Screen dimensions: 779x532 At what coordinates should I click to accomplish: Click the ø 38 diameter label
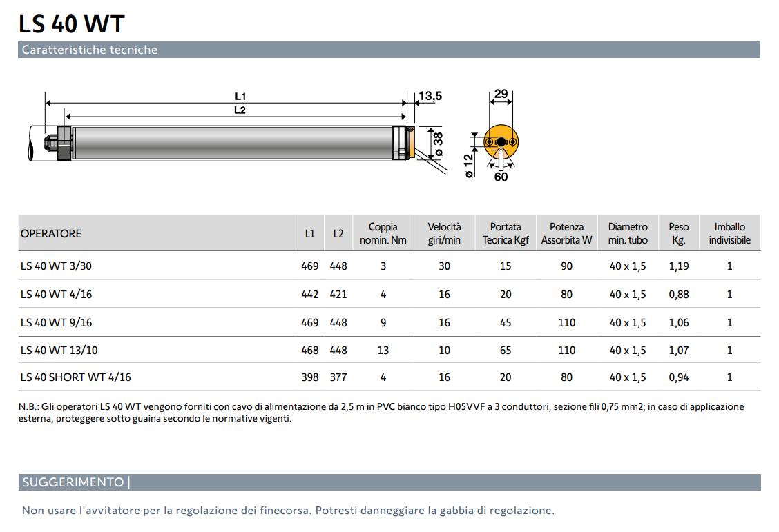tap(438, 144)
